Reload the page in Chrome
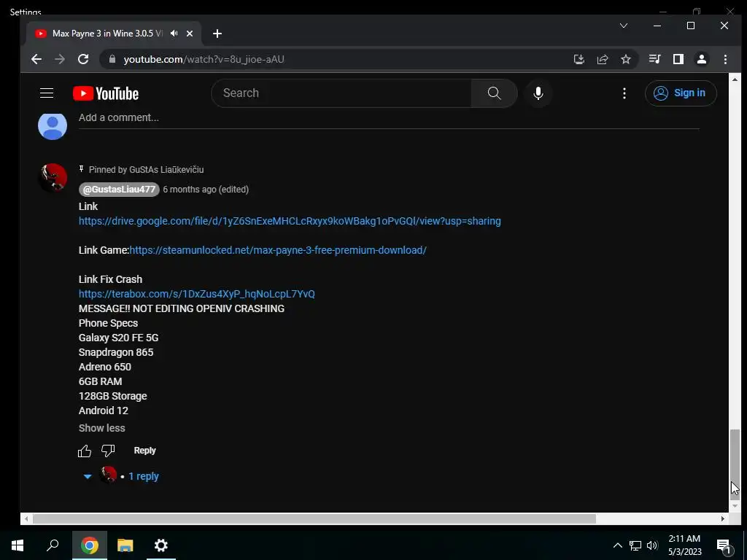This screenshot has width=747, height=560. (x=83, y=59)
